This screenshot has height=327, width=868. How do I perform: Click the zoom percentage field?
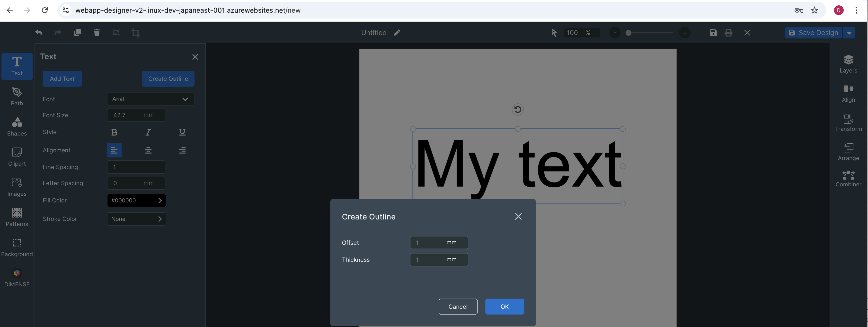[582, 33]
